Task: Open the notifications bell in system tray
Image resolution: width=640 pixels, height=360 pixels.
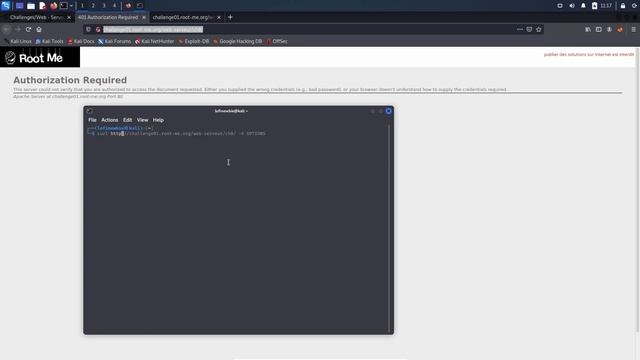Action: click(x=583, y=6)
